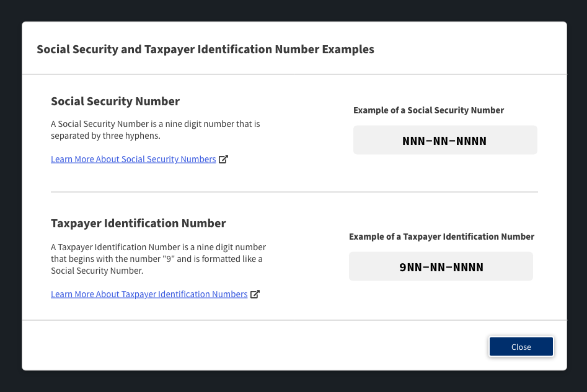Click the Social Security Number description paragraph
587x392 pixels.
point(155,129)
